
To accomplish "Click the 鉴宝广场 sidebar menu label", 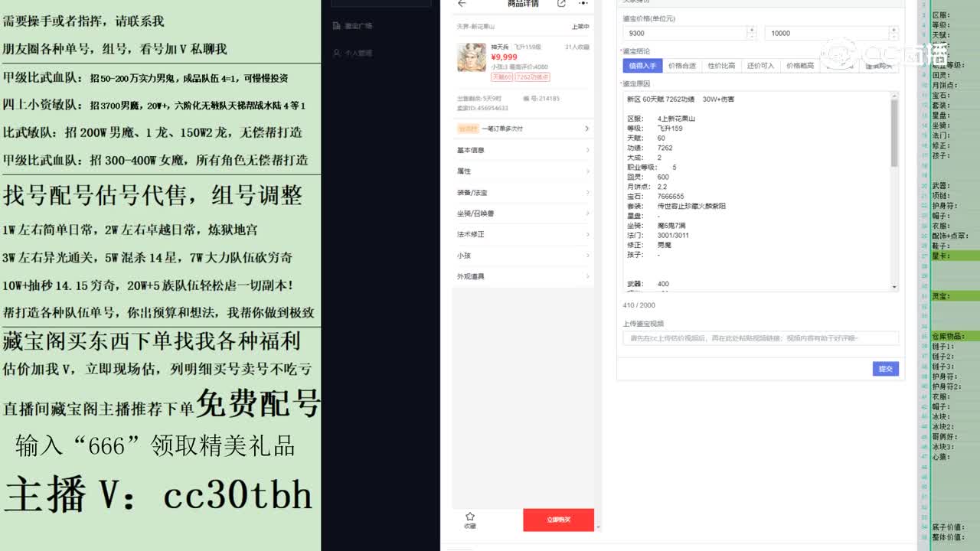I will pyautogui.click(x=358, y=26).
